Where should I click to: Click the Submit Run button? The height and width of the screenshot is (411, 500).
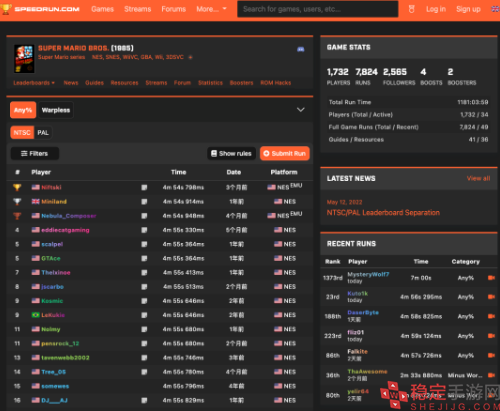(x=285, y=153)
